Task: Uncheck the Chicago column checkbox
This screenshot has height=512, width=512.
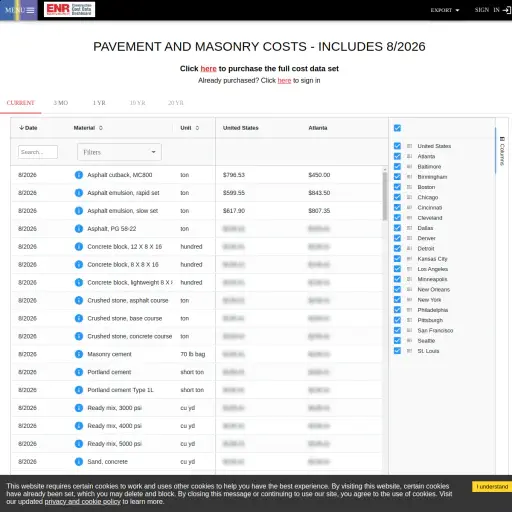Action: 397,197
